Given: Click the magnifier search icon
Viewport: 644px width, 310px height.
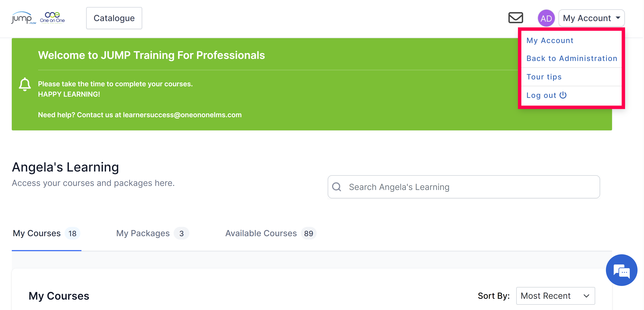Looking at the screenshot, I should point(336,187).
